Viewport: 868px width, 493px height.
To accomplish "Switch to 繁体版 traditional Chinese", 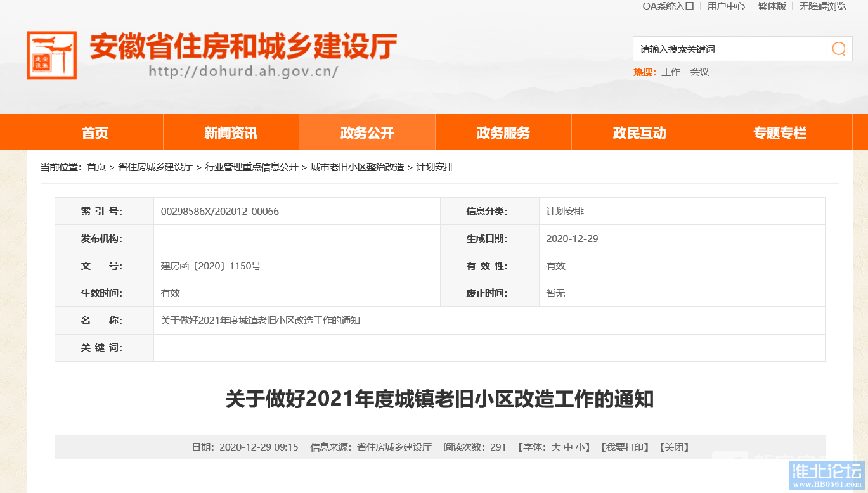I will point(772,6).
